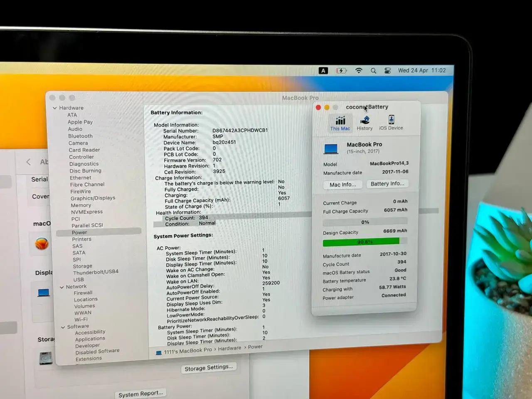532x399 pixels.
Task: Click current charge 0% progress bar
Action: coord(365,222)
